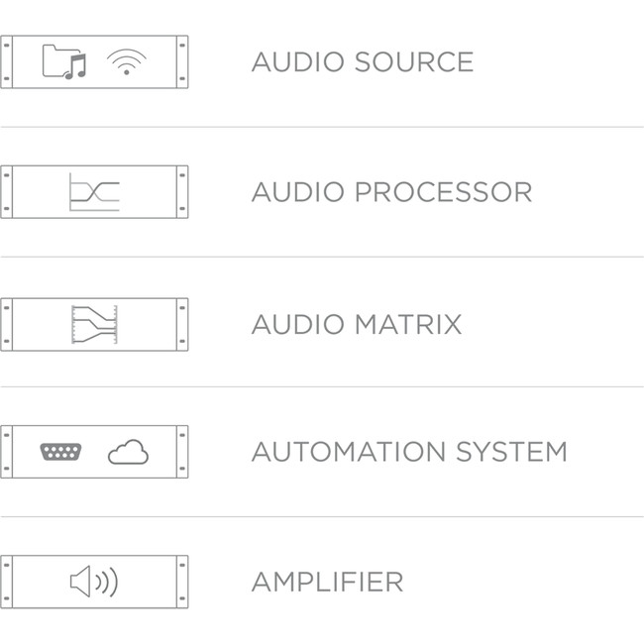The height and width of the screenshot is (644, 644).
Task: Click the Wi-Fi signal icon
Action: pos(124,62)
